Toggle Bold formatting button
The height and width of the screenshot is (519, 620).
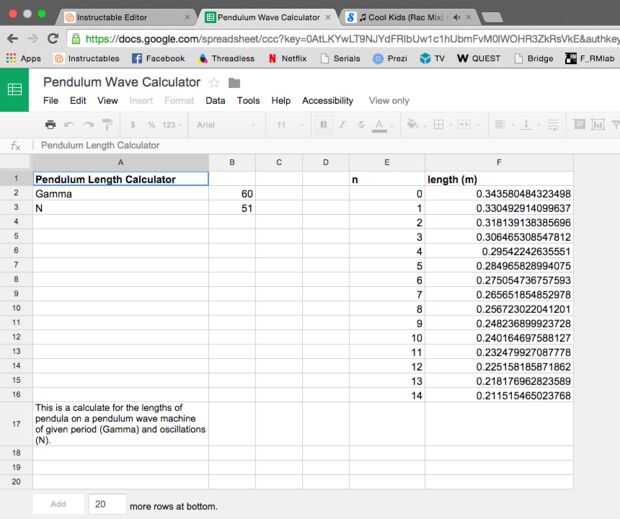[323, 125]
